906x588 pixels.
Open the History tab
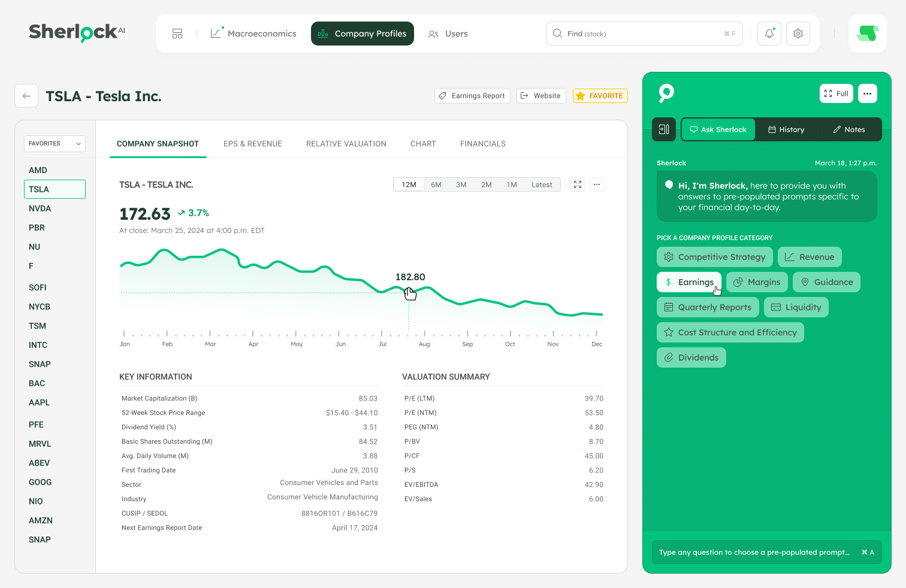point(786,129)
